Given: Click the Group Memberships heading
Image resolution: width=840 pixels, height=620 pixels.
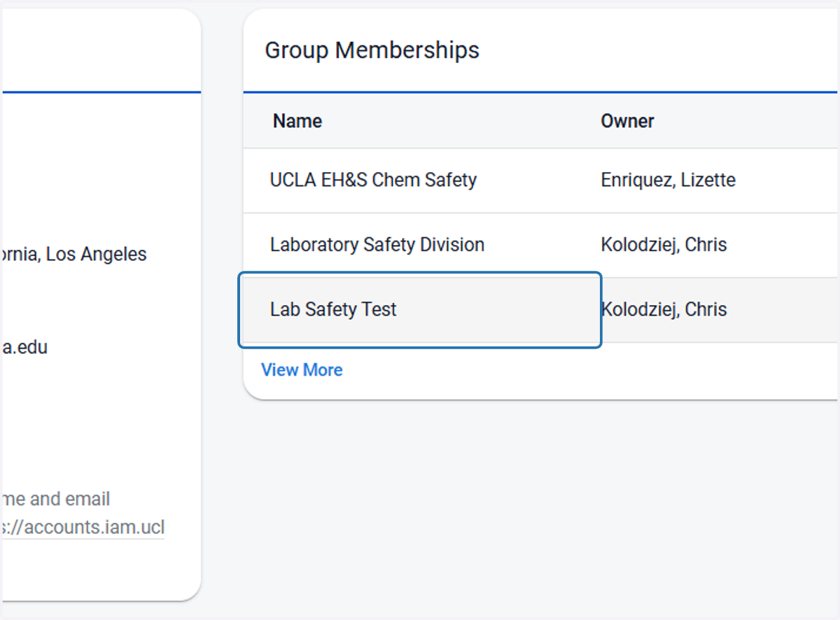Looking at the screenshot, I should click(x=372, y=50).
